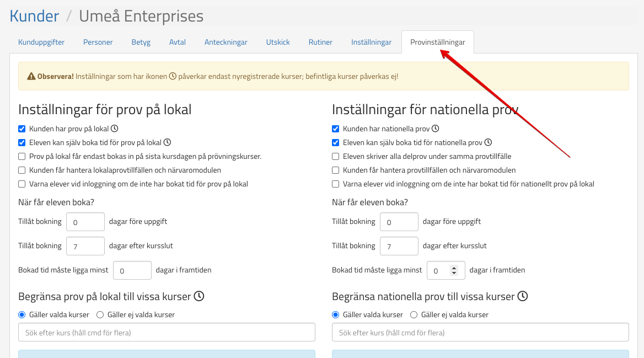
Task: Click clock icon next to 'Begränsa nationella prov' heading
Action: (523, 296)
